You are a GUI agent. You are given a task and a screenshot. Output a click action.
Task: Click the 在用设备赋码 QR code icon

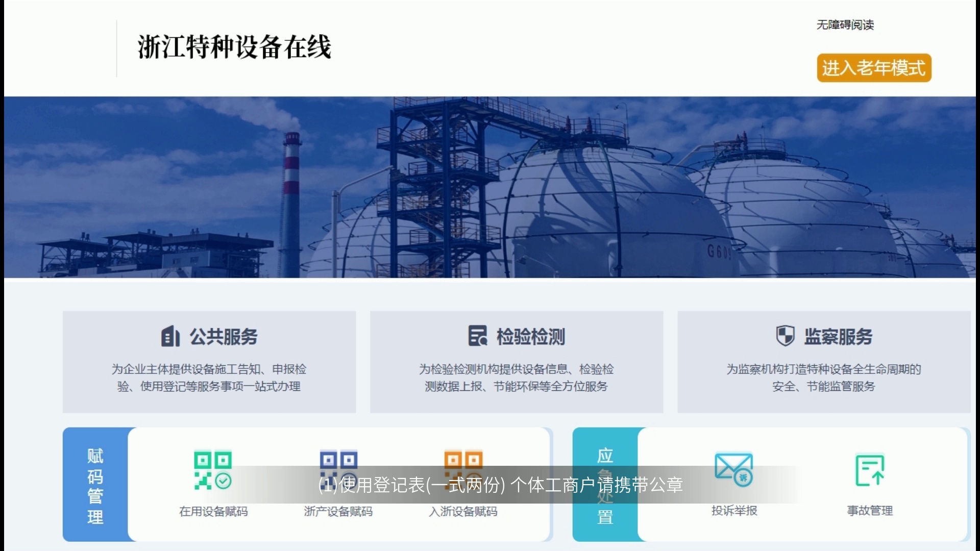click(x=213, y=470)
